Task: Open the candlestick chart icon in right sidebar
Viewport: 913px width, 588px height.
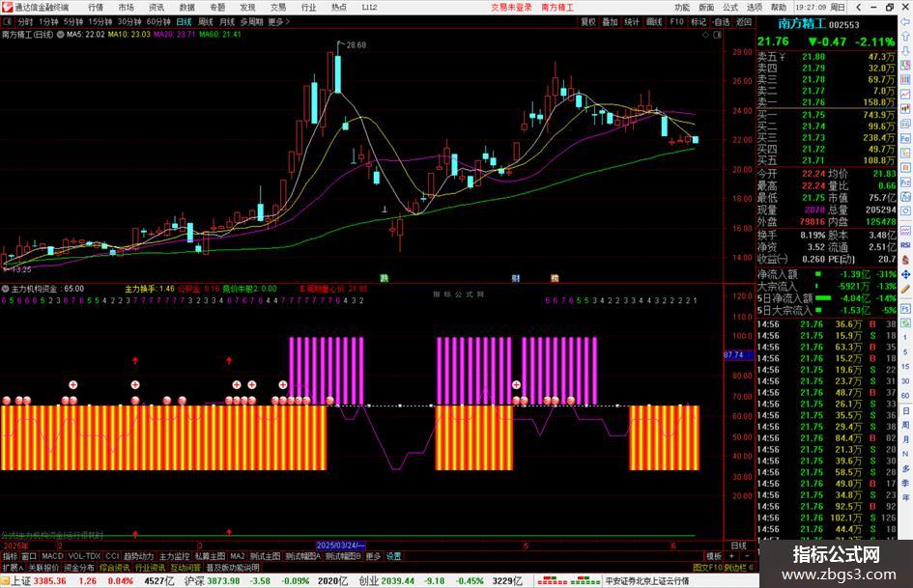Action: (905, 109)
